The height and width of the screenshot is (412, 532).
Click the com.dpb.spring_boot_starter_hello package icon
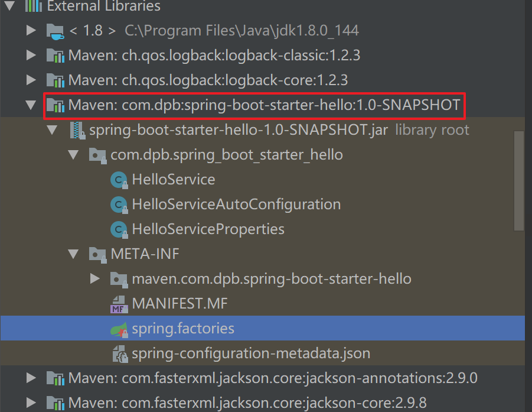[97, 155]
